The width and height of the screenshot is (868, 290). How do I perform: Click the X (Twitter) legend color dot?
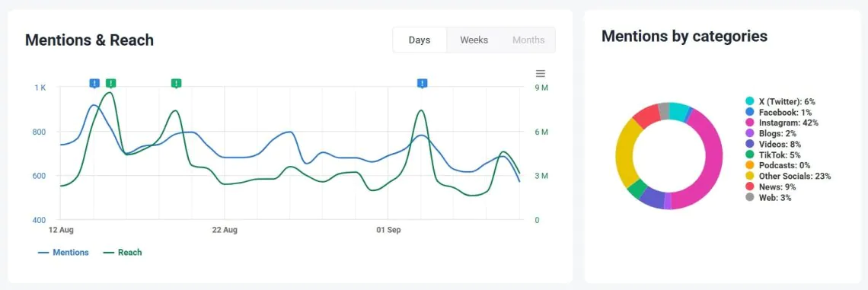tap(749, 101)
